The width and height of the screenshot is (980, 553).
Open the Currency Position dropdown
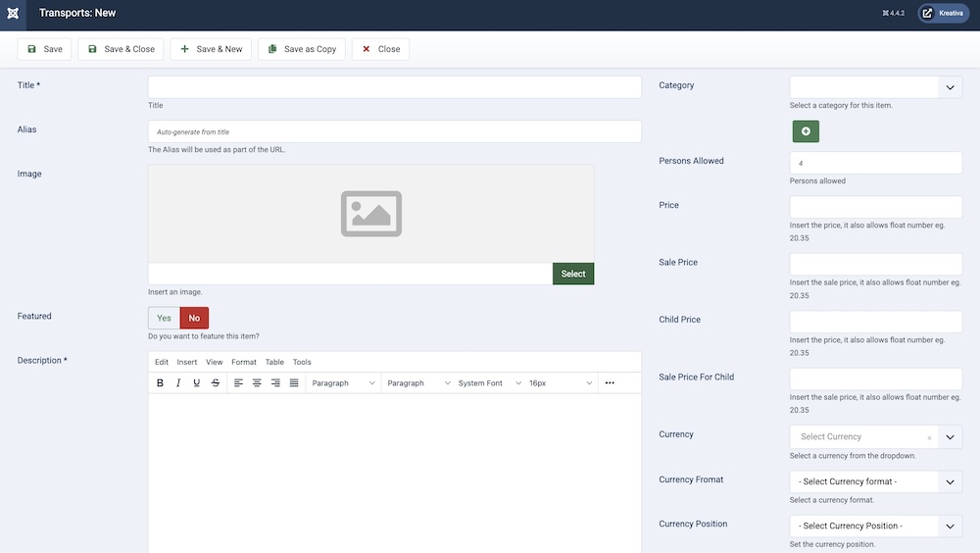coord(875,527)
